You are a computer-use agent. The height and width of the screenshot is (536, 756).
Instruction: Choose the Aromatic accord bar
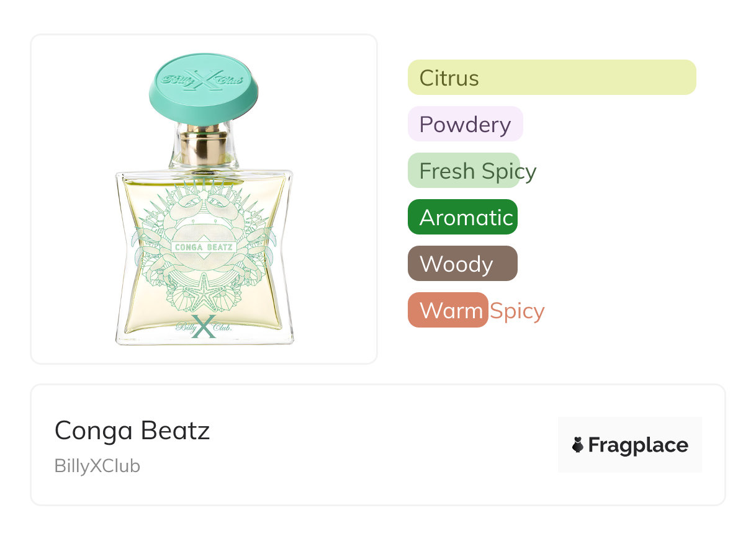(x=462, y=217)
